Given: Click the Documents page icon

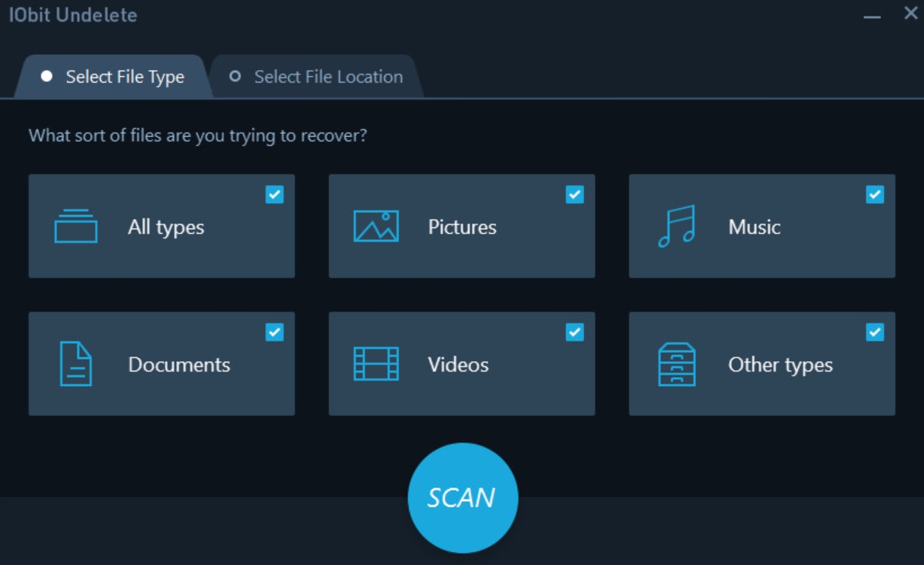Looking at the screenshot, I should (x=75, y=364).
